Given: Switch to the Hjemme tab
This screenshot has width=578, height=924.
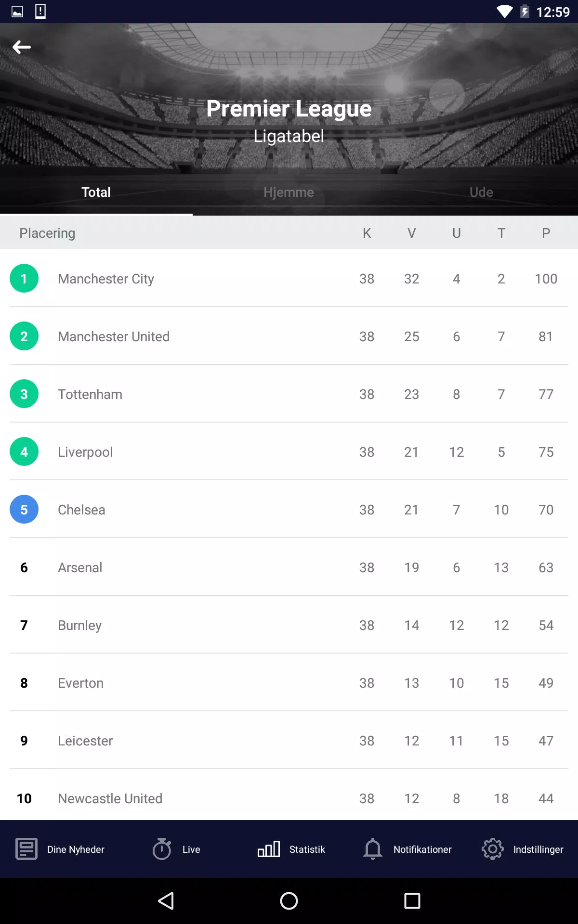Looking at the screenshot, I should click(289, 192).
